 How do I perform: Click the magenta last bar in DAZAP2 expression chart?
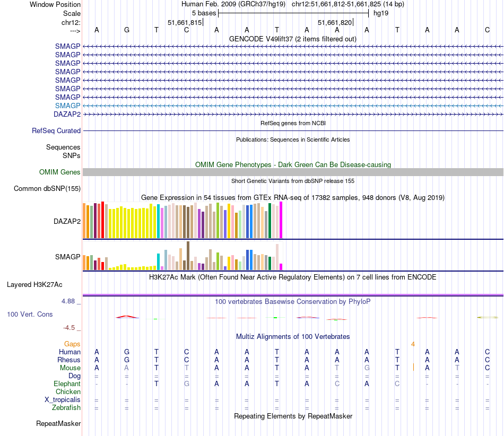(281, 220)
